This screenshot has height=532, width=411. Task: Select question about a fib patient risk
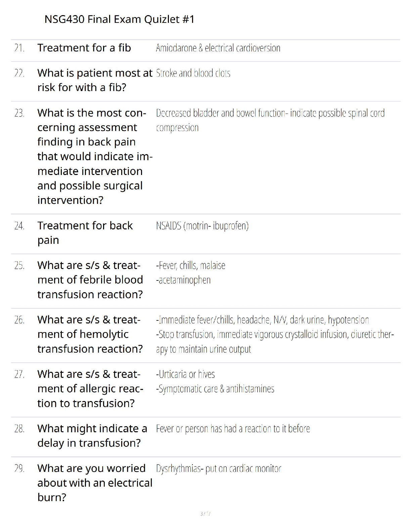click(x=95, y=80)
